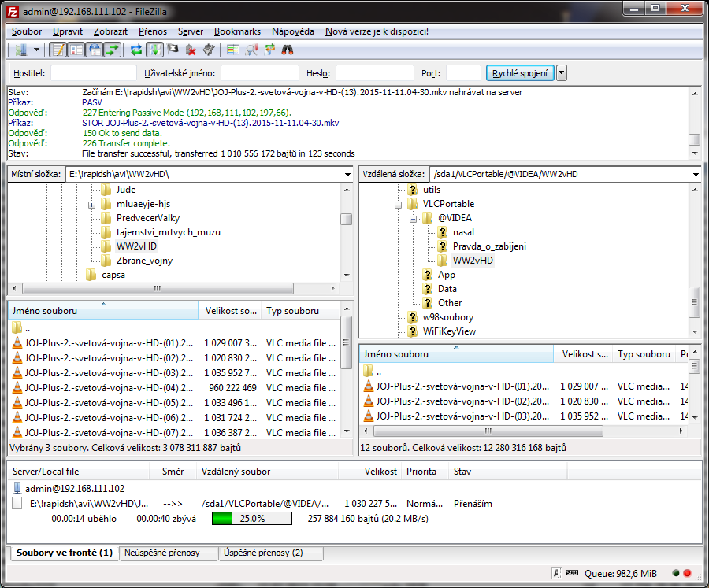Open the directory listing filters icon
This screenshot has height=588, width=709.
click(232, 50)
